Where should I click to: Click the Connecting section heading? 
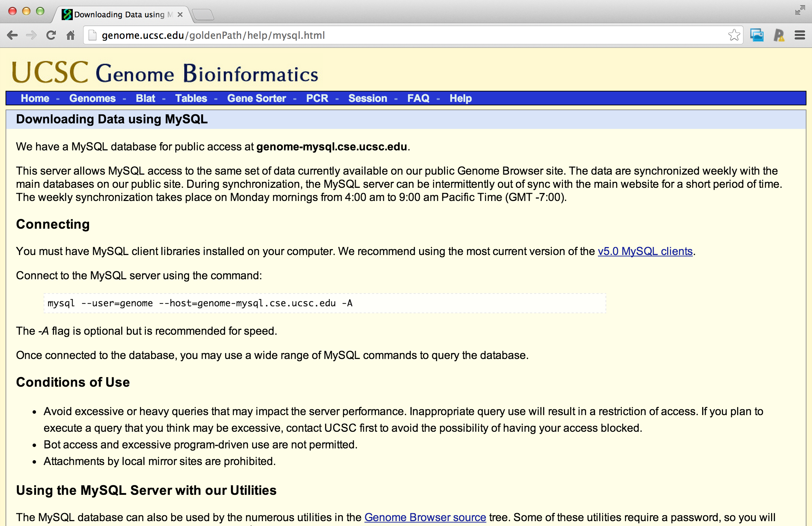53,224
